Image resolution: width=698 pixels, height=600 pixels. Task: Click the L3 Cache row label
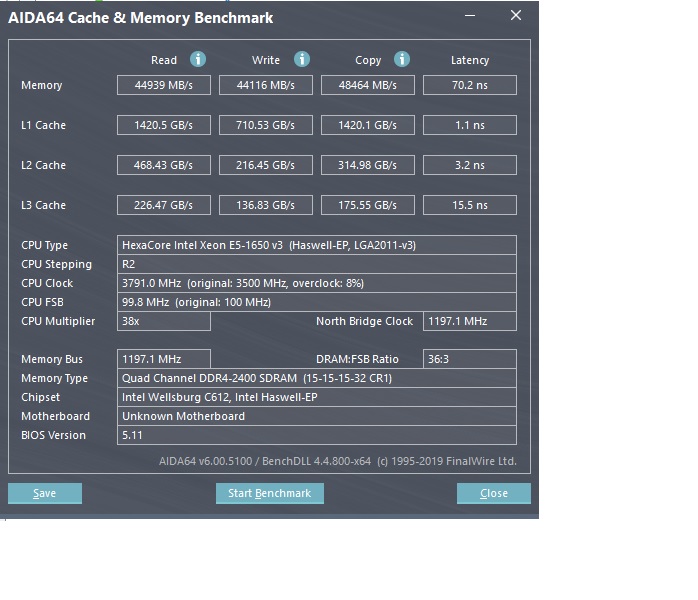43,205
